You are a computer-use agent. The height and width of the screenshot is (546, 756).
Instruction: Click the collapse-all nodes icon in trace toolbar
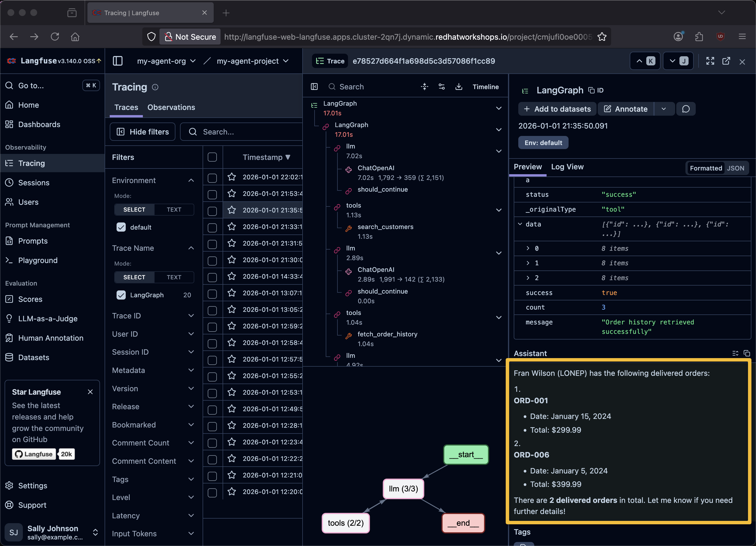[424, 87]
